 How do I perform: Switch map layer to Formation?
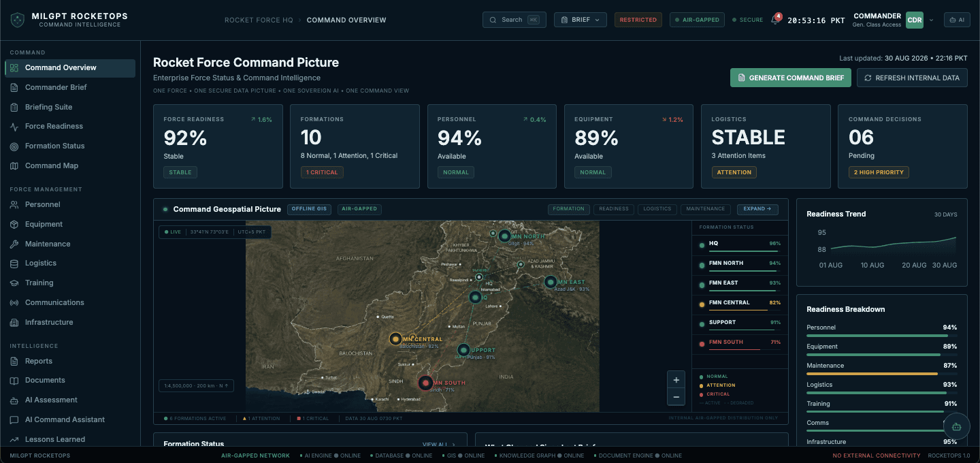[568, 209]
